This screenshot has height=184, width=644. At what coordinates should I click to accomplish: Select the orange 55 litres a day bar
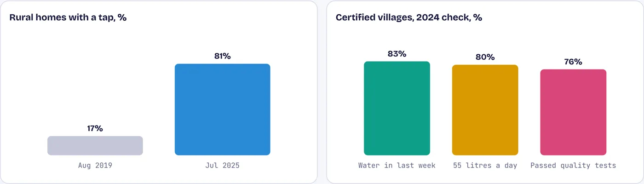485,110
